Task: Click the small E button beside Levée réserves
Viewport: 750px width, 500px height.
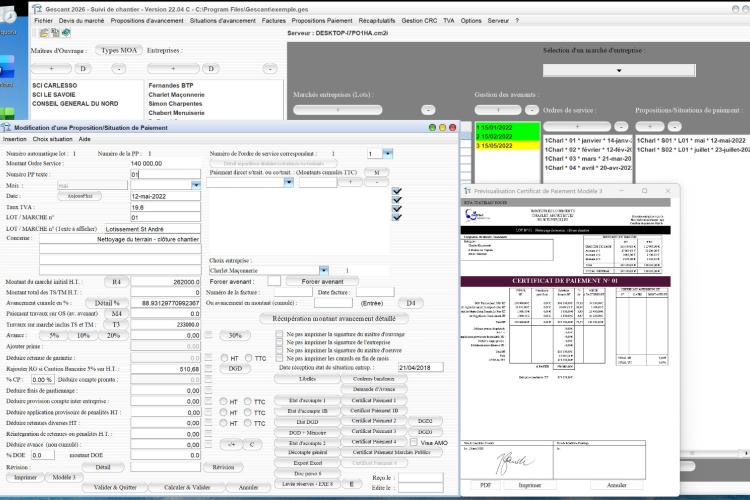Action: coord(352,484)
